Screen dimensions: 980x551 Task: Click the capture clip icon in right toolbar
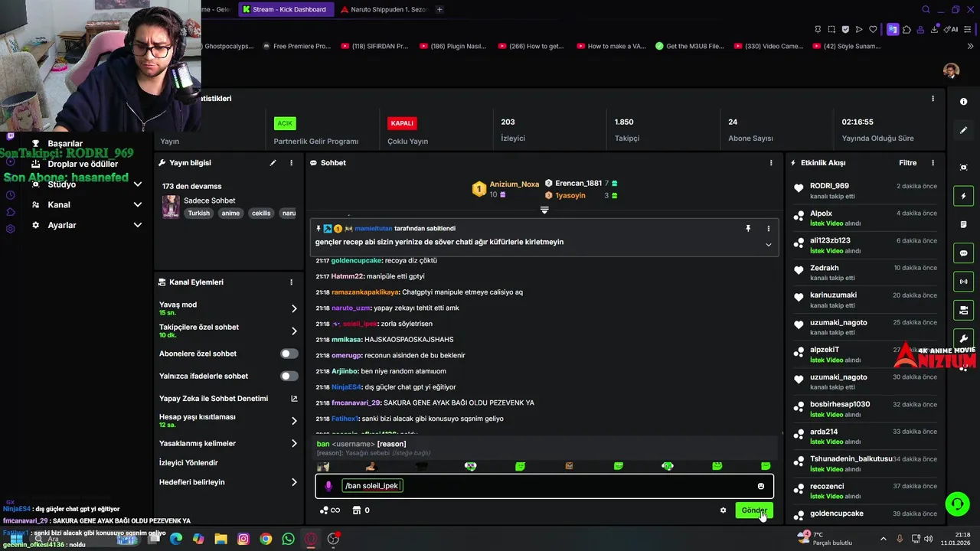(963, 168)
